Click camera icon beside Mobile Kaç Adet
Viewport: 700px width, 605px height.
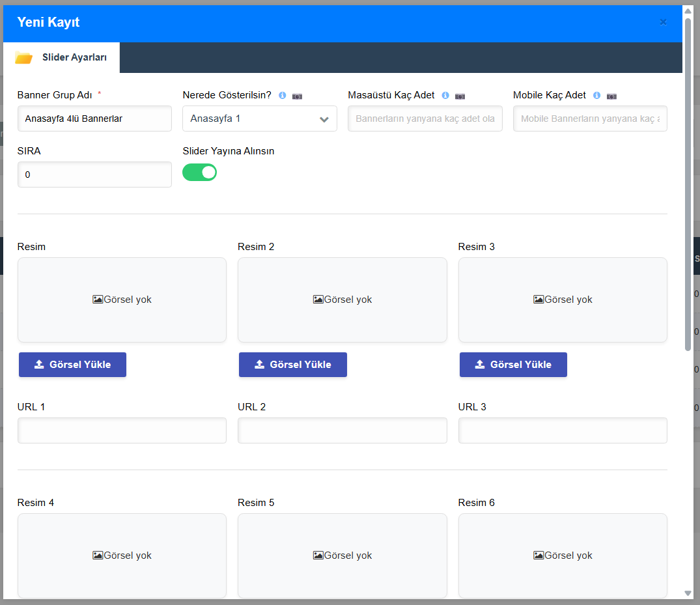click(611, 96)
